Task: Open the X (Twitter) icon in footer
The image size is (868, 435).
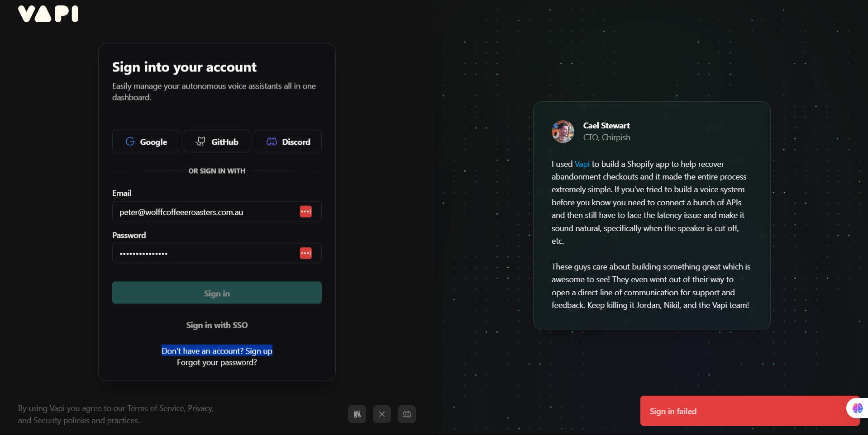Action: [382, 414]
